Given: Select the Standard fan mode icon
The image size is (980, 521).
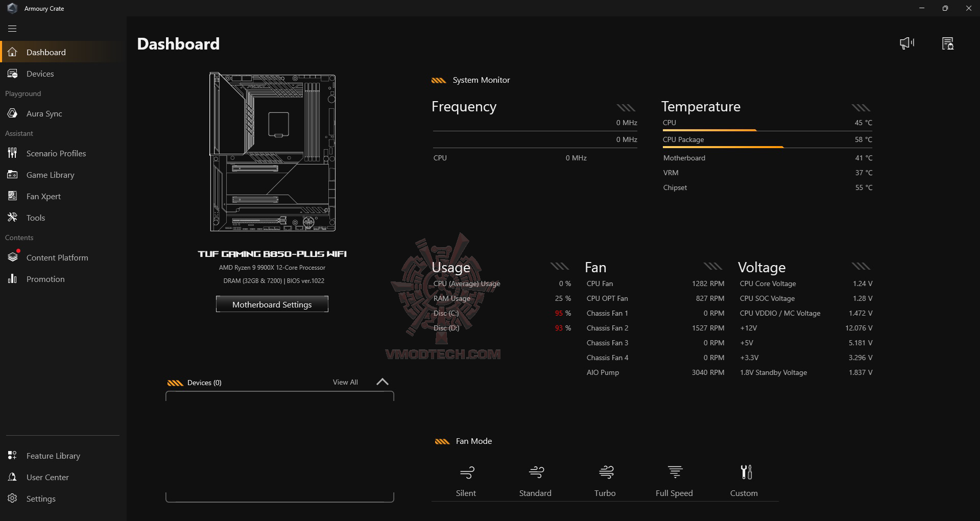Looking at the screenshot, I should [536, 472].
